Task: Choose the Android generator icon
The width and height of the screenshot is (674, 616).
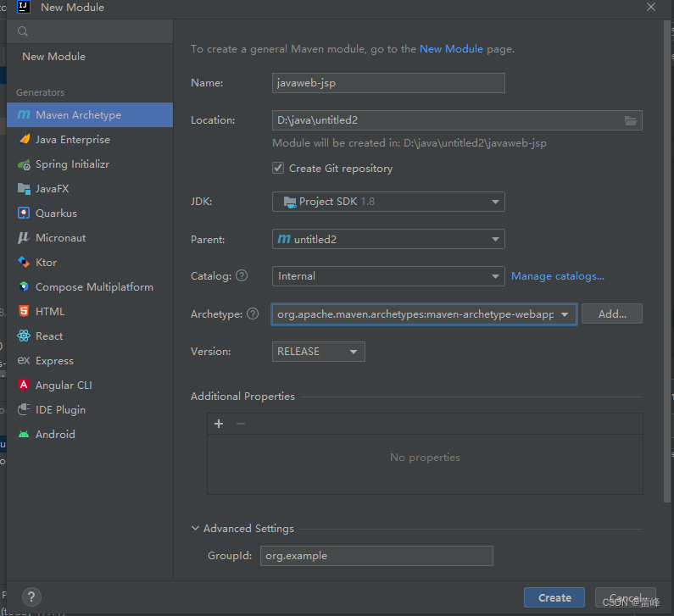Action: (24, 435)
